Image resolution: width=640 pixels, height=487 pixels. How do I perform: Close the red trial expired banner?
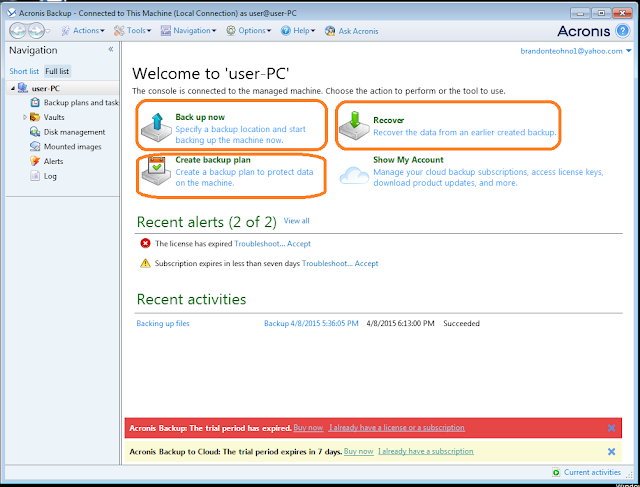pos(611,428)
